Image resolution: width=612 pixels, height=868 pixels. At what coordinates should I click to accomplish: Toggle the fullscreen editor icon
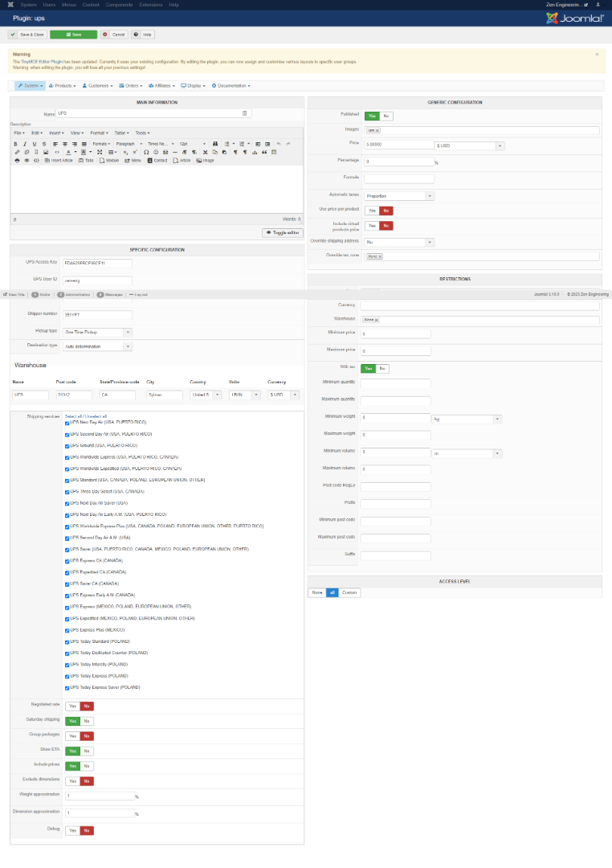point(100,152)
